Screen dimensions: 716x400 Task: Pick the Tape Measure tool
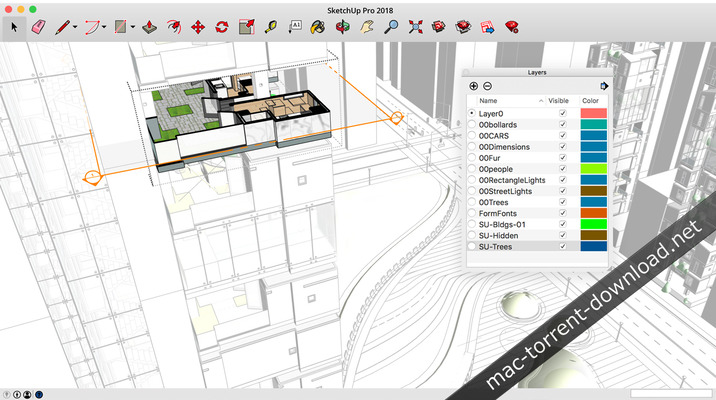271,25
